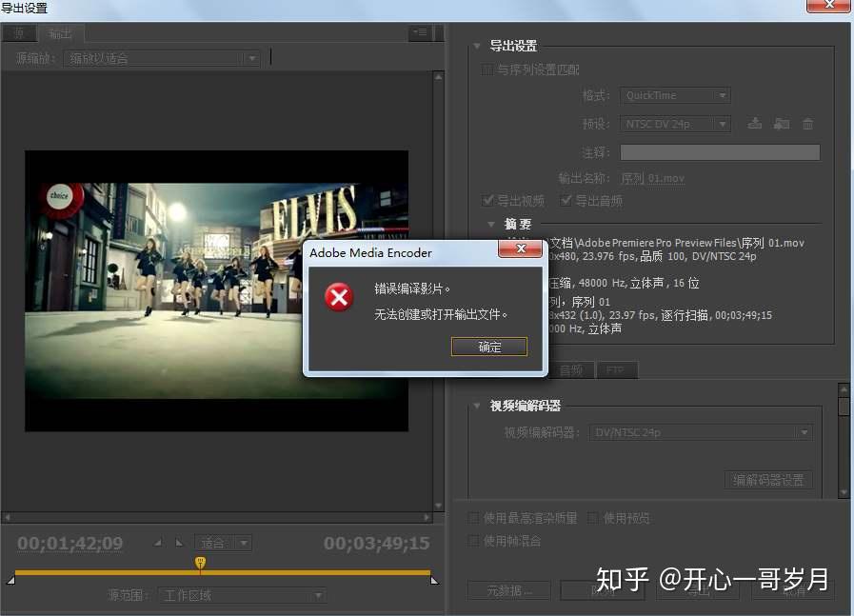Open the 源范围 工作区域 dropdown
Image resolution: width=854 pixels, height=616 pixels.
(x=243, y=595)
